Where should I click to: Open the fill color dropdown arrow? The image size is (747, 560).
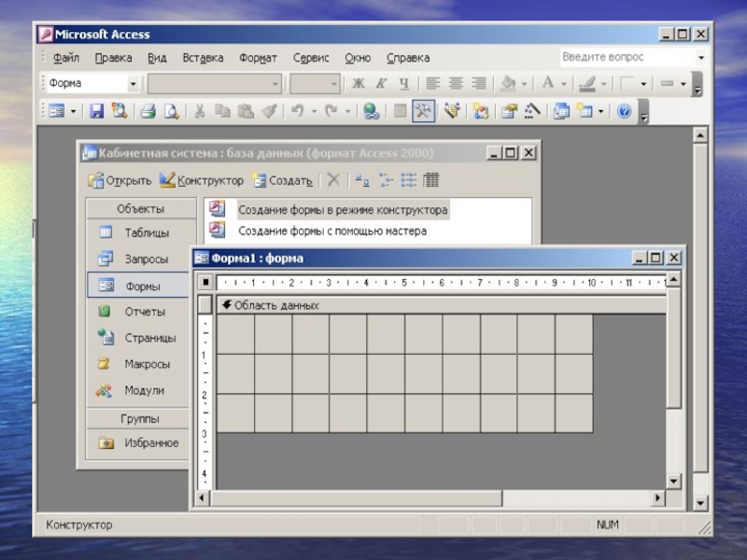coord(524,84)
